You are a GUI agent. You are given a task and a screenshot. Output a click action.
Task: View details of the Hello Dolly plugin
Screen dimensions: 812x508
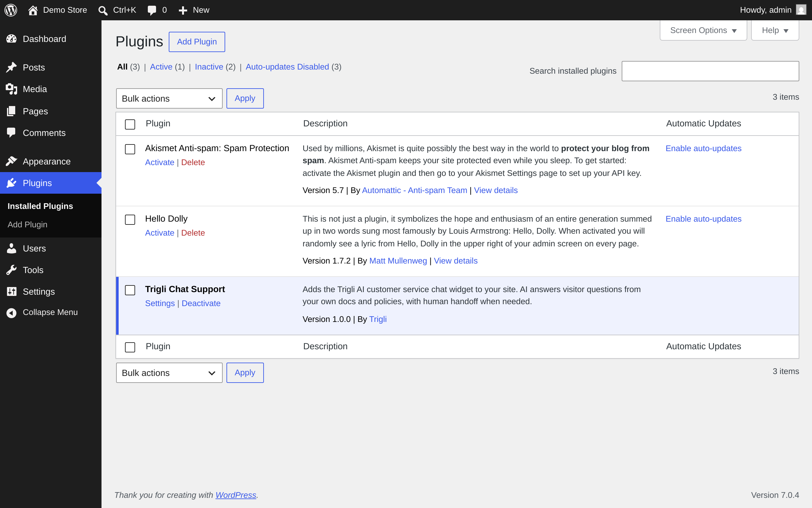click(455, 261)
